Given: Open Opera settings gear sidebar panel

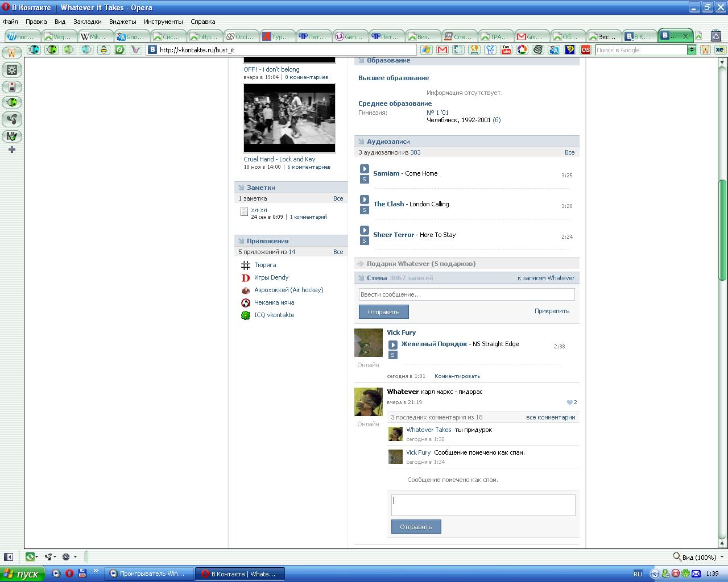Looking at the screenshot, I should (11, 70).
